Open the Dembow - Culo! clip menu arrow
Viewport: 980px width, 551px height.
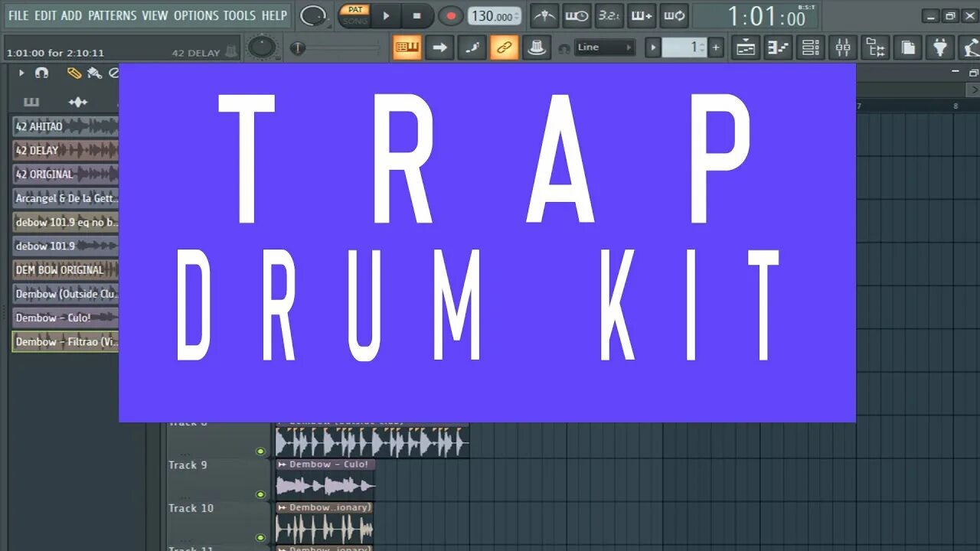point(282,465)
